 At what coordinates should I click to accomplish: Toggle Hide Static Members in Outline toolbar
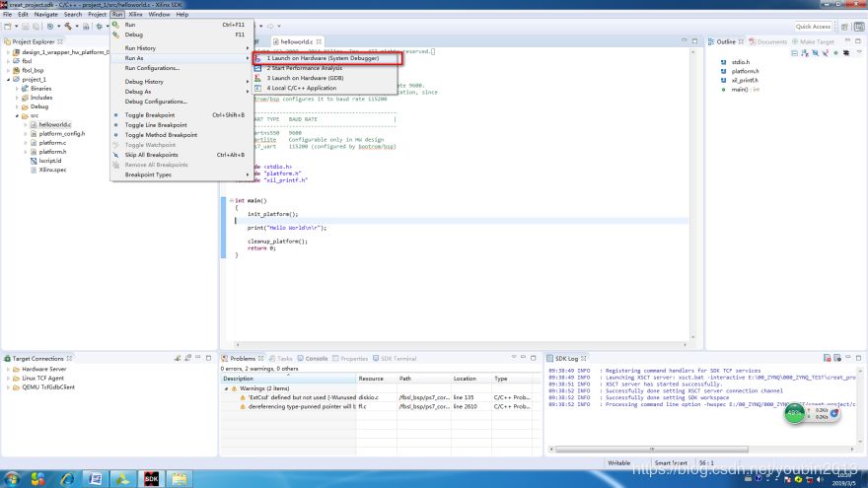click(826, 53)
